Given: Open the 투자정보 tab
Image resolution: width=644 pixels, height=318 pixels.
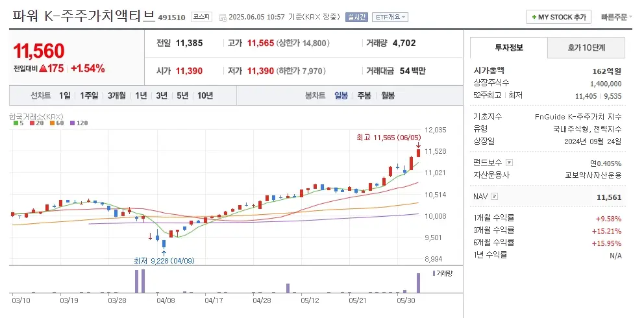Looking at the screenshot, I should [x=509, y=47].
